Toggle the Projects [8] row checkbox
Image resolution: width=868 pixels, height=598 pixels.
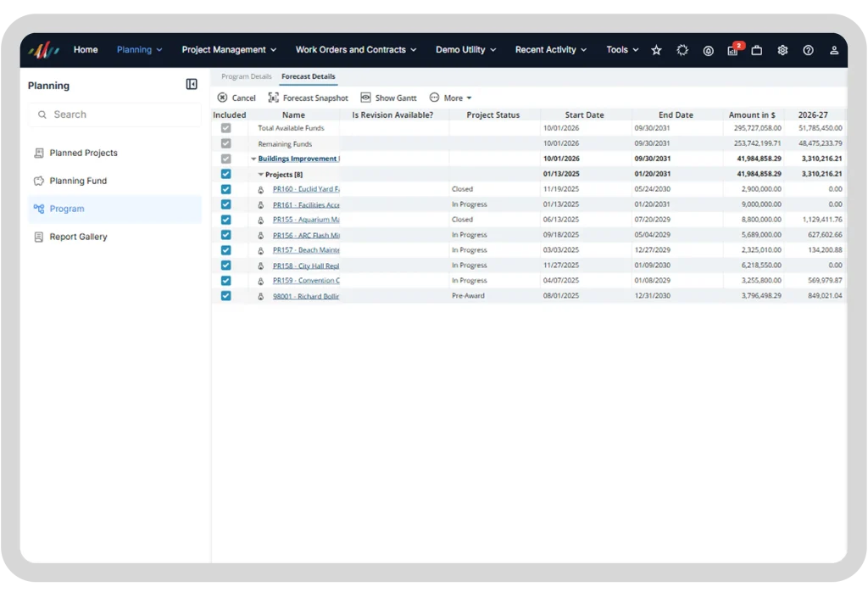225,174
